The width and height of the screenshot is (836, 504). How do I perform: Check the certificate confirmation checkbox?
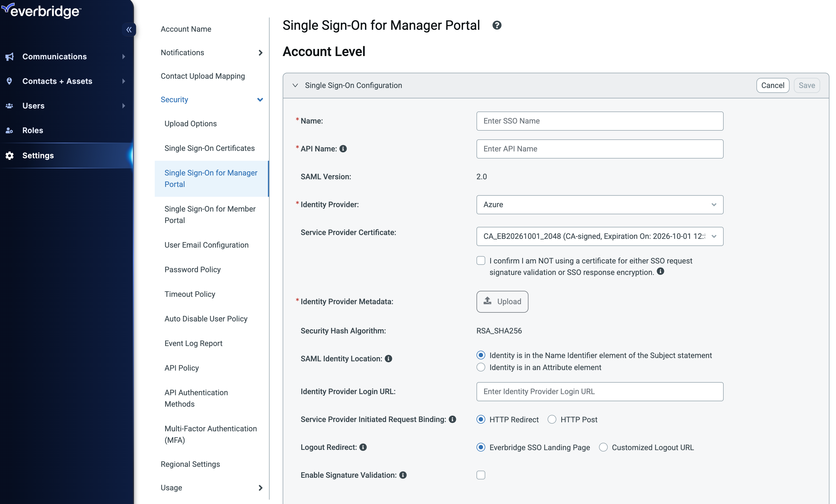coord(481,260)
